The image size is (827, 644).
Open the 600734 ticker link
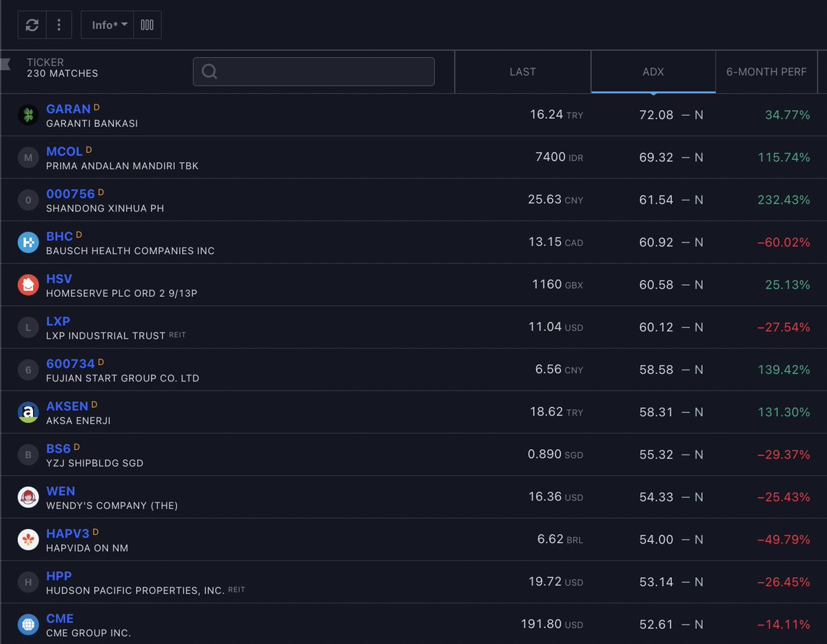pyautogui.click(x=70, y=364)
